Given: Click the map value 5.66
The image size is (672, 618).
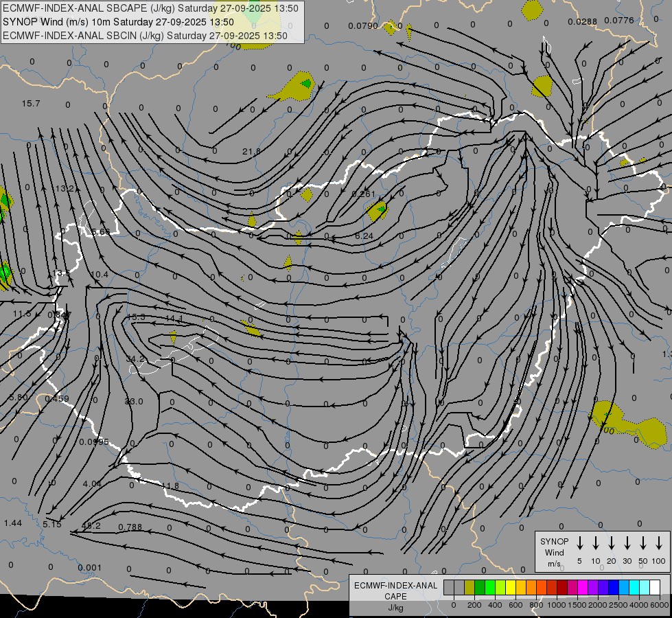Looking at the screenshot, I should coord(101,232).
